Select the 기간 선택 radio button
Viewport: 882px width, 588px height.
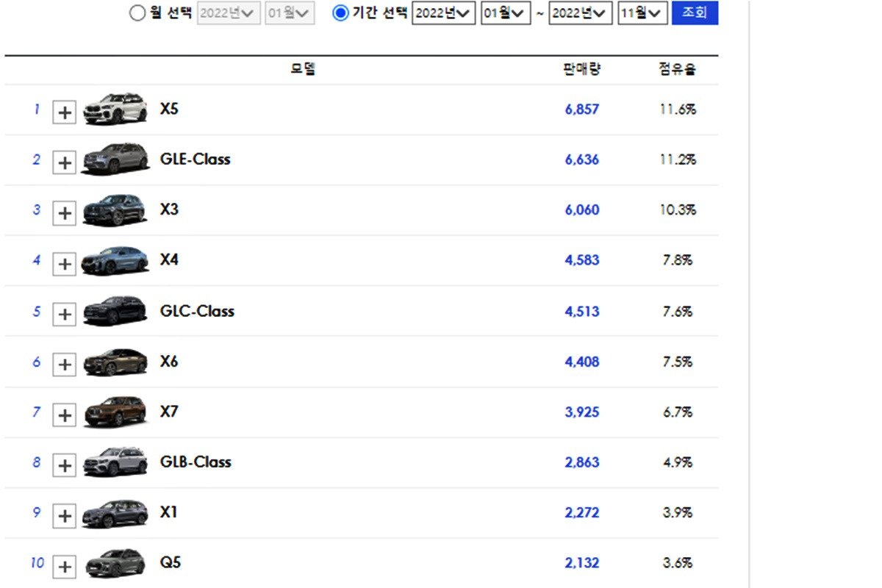[x=340, y=13]
